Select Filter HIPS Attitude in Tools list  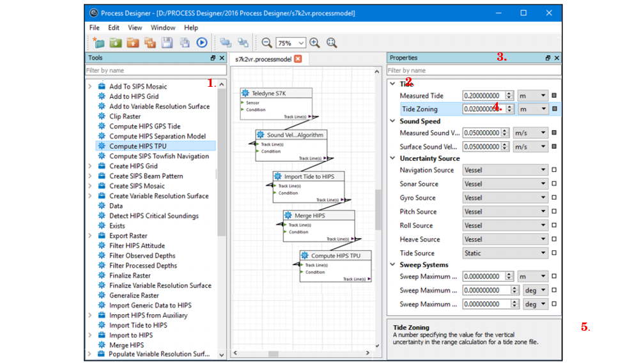[137, 246]
